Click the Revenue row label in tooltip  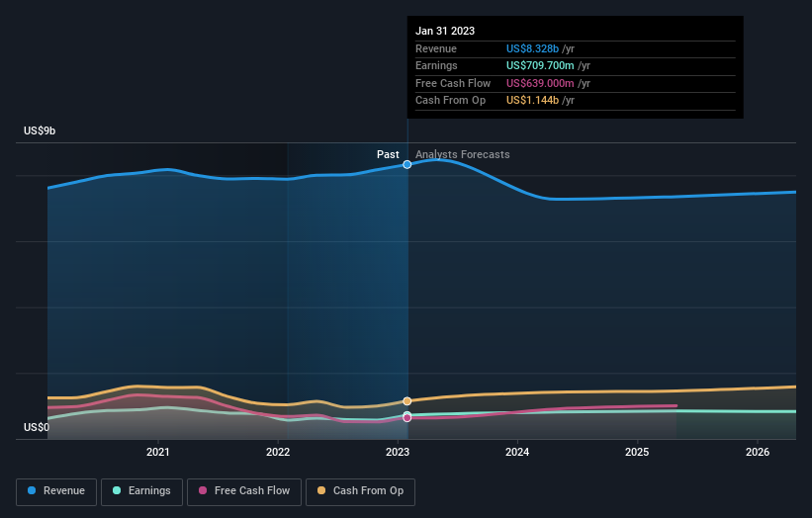tap(436, 48)
